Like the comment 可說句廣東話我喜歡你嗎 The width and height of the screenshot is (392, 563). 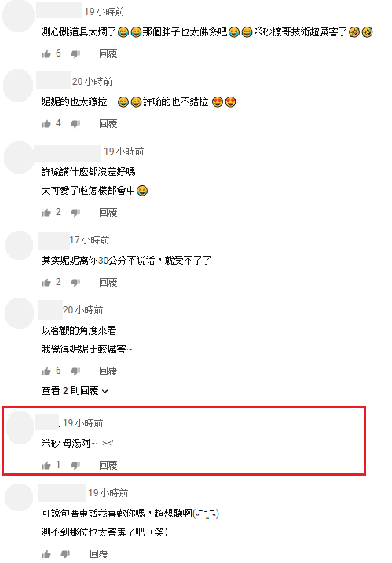(x=46, y=554)
